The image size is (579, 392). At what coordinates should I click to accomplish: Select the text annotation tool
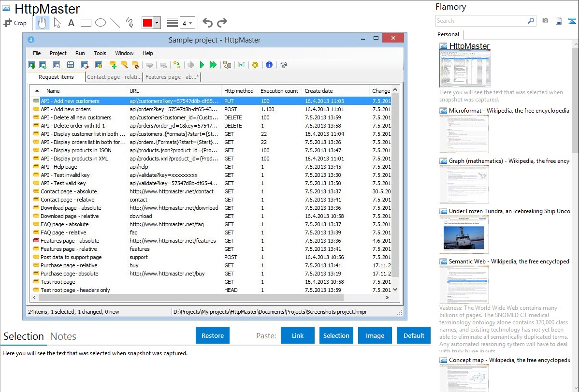pyautogui.click(x=71, y=23)
